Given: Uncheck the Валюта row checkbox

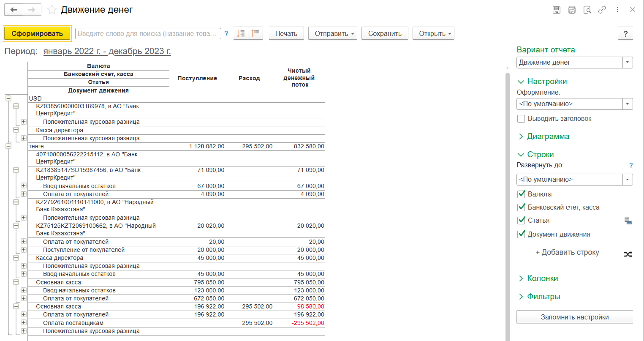Looking at the screenshot, I should coord(521,194).
